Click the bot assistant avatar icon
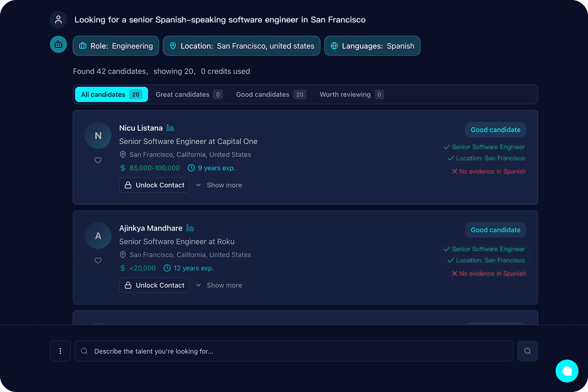The width and height of the screenshot is (588, 392). pyautogui.click(x=58, y=44)
